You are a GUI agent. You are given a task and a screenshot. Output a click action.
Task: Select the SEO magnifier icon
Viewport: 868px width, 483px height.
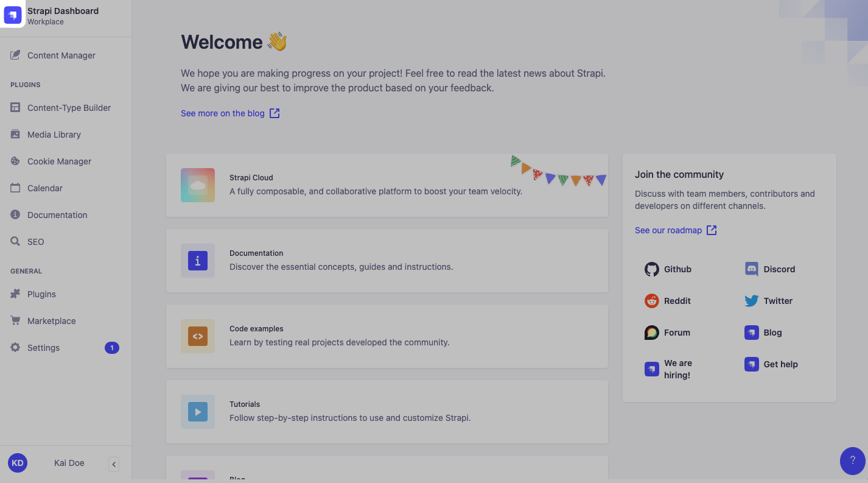coord(15,242)
